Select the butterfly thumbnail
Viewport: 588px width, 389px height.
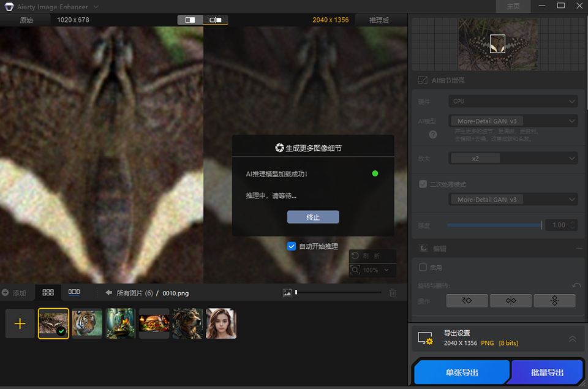coord(53,323)
